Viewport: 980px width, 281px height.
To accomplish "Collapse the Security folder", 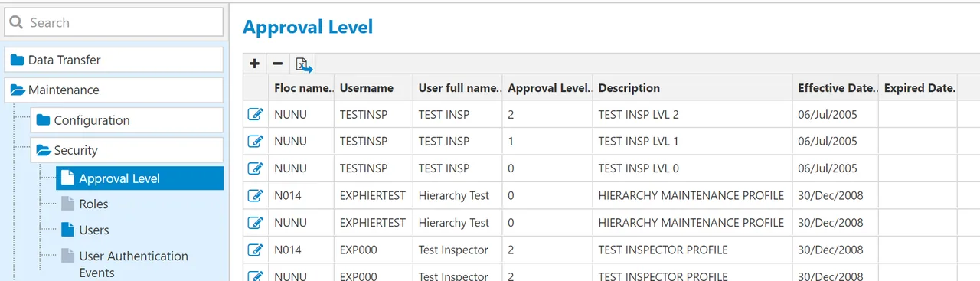I will 127,151.
